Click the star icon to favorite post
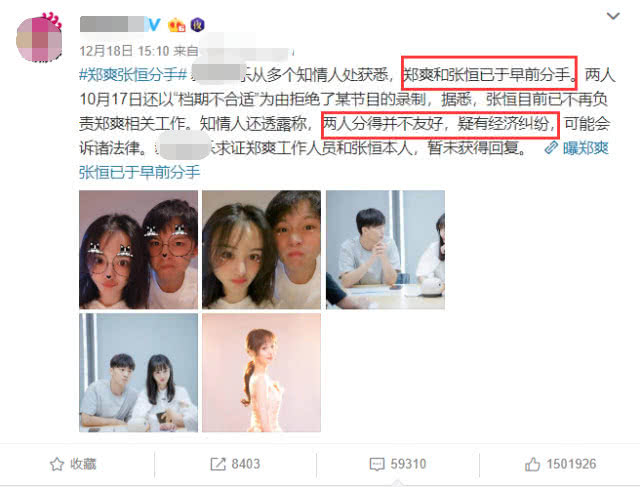Image resolution: width=640 pixels, height=487 pixels. point(57,464)
